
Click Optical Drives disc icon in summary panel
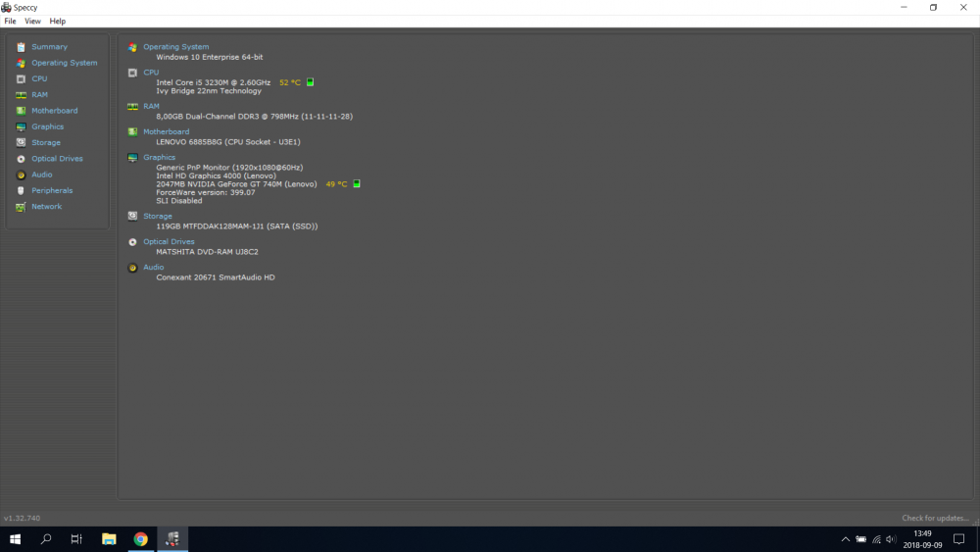(132, 242)
